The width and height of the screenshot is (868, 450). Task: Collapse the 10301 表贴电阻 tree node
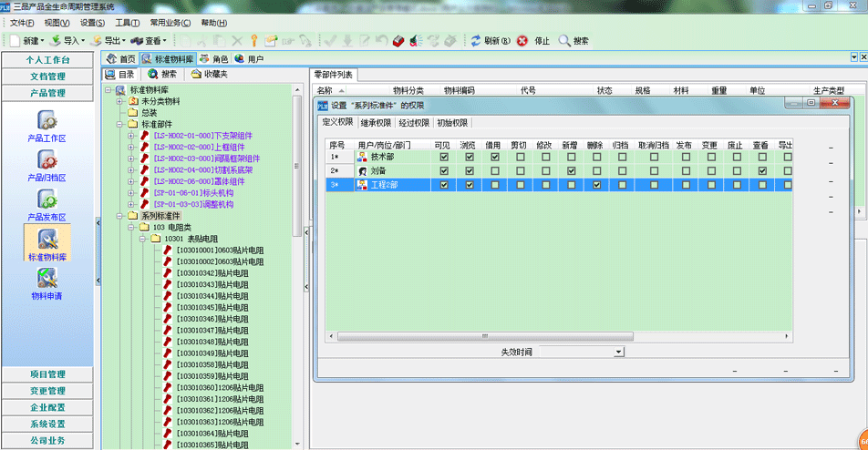point(143,239)
